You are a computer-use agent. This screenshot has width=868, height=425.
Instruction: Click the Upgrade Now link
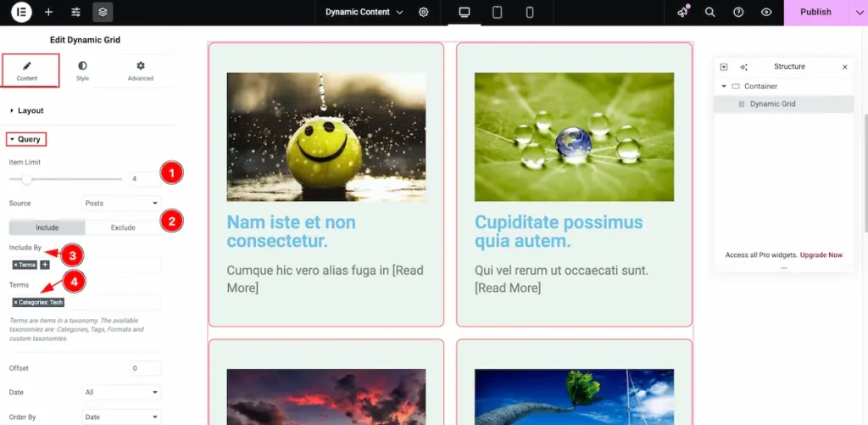pyautogui.click(x=821, y=255)
